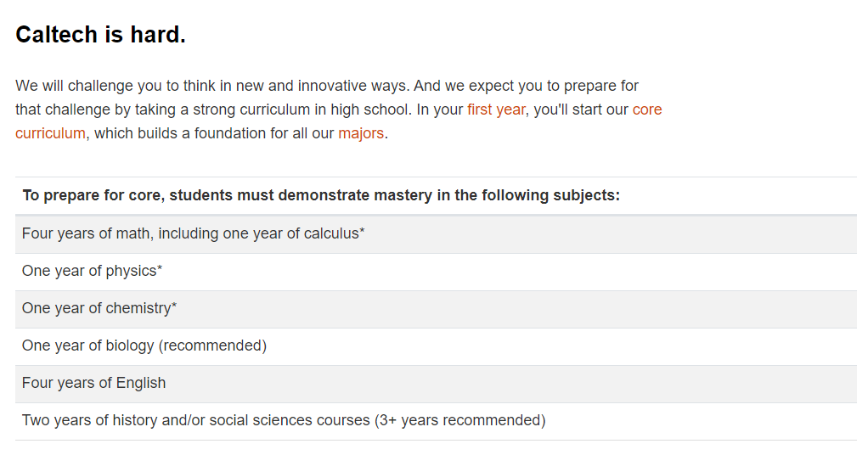The width and height of the screenshot is (868, 455).
Task: Select the table header about demonstrating mastery
Action: [x=436, y=195]
